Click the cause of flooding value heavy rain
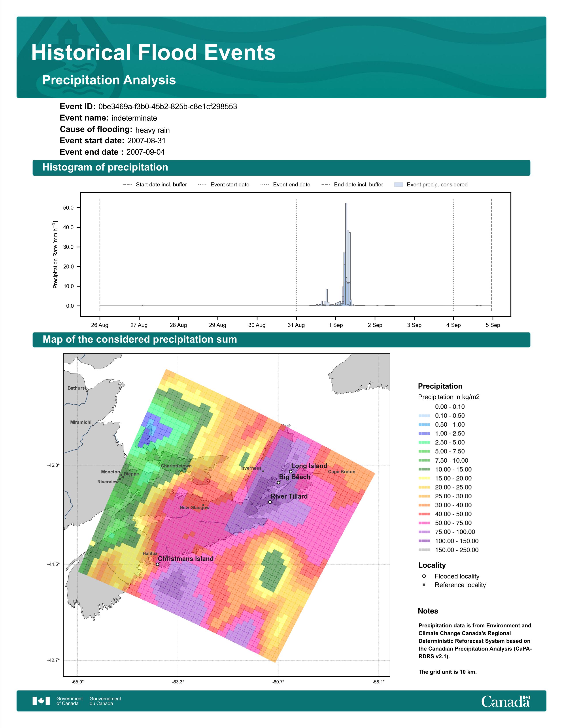 (x=152, y=130)
